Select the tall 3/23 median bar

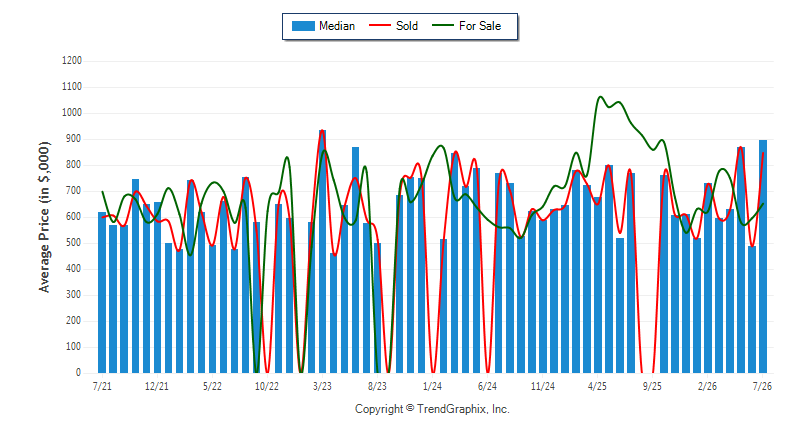pyautogui.click(x=322, y=251)
